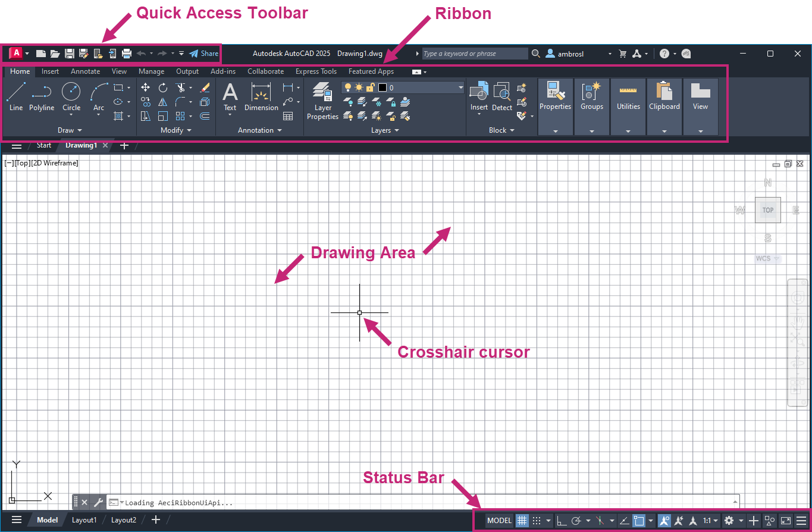The image size is (812, 532).
Task: Open the Utilities ribbon panel button
Action: pos(628,107)
